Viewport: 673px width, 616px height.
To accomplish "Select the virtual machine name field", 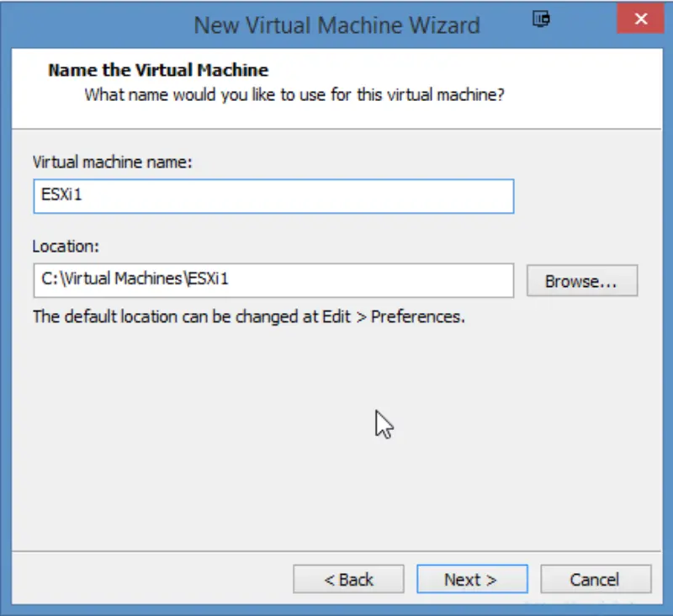I will (x=273, y=196).
